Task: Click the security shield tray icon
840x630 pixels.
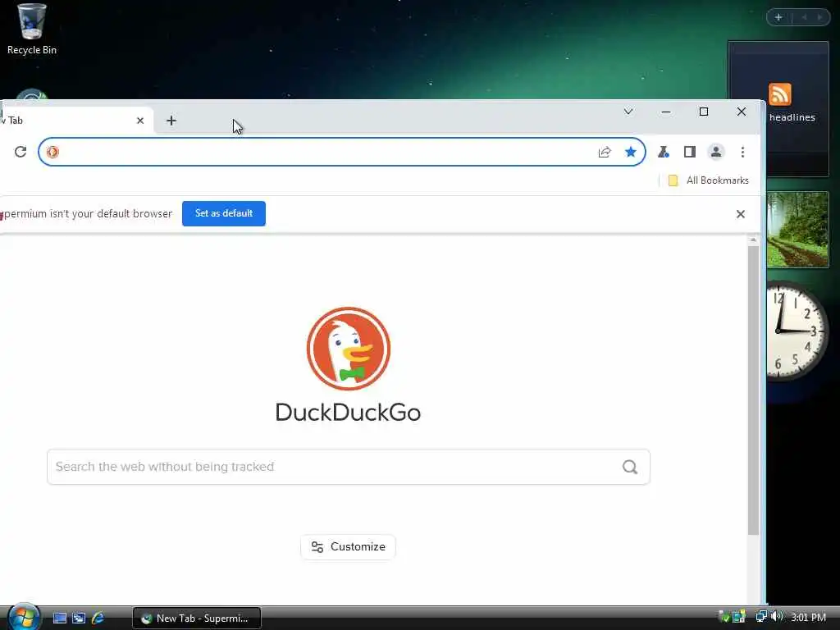Action: click(724, 617)
